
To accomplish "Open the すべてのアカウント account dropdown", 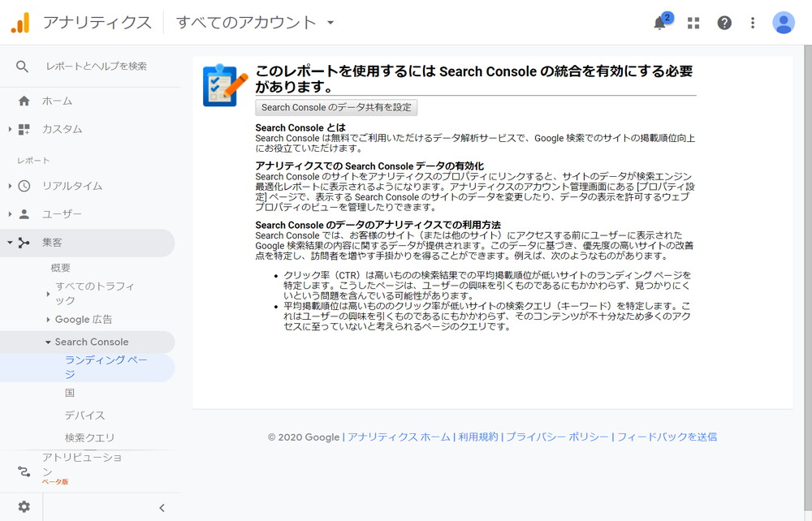I will [255, 23].
